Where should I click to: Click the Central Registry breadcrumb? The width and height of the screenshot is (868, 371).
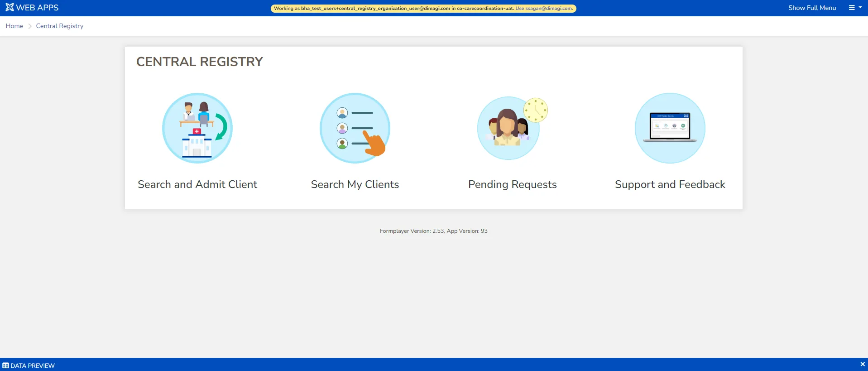[x=60, y=26]
